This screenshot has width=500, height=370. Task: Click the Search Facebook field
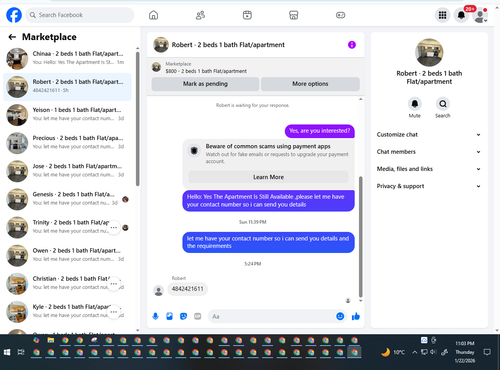point(80,15)
